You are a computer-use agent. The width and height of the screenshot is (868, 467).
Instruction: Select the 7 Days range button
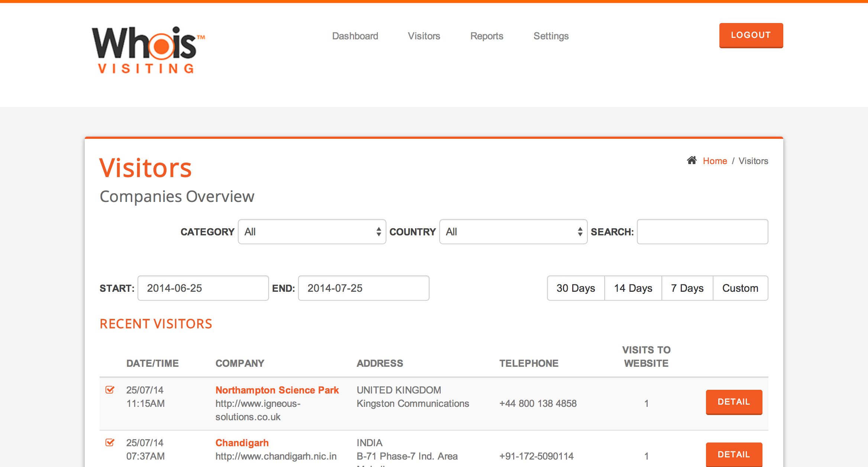(687, 288)
